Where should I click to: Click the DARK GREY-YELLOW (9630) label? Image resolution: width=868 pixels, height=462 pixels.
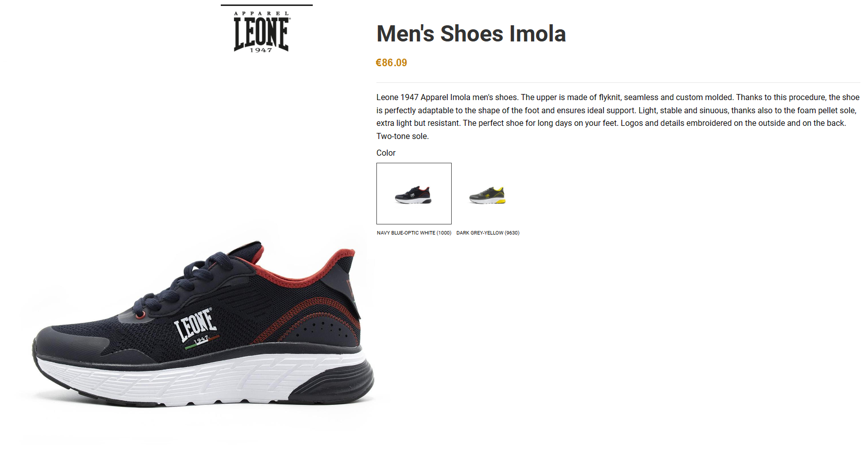tap(488, 233)
